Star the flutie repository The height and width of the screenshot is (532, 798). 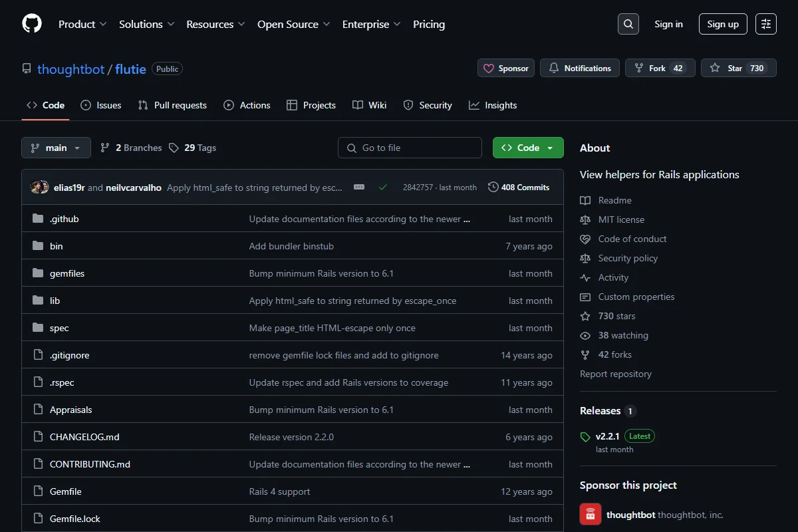pos(739,68)
